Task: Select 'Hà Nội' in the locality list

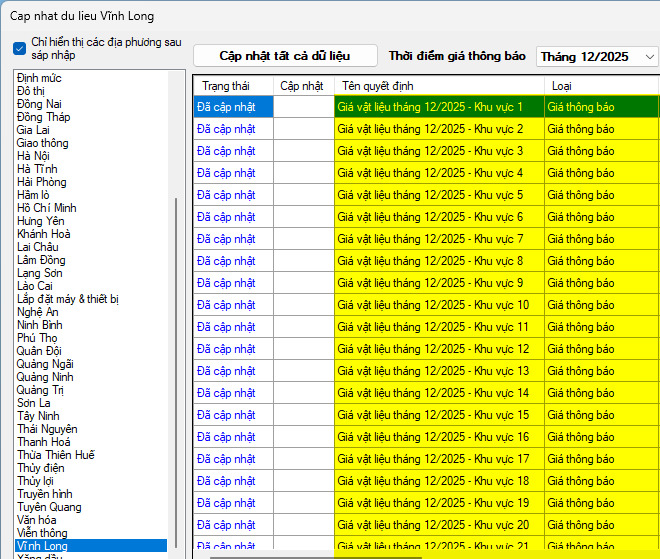Action: (33, 156)
